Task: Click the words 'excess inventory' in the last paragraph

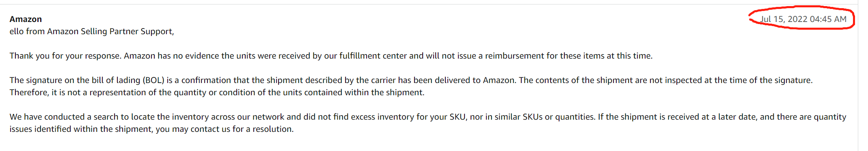Action: pyautogui.click(x=382, y=117)
